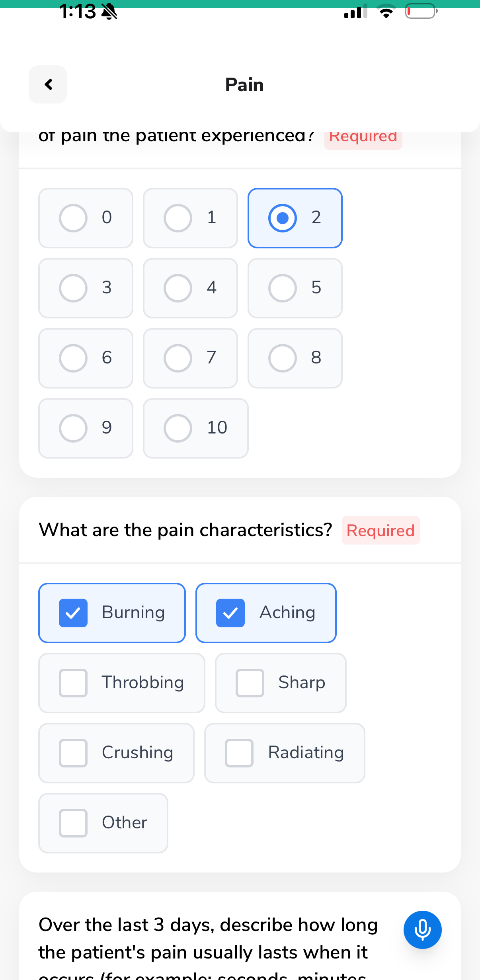Image resolution: width=480 pixels, height=980 pixels.
Task: Tap the battery icon in status bar
Action: (421, 11)
